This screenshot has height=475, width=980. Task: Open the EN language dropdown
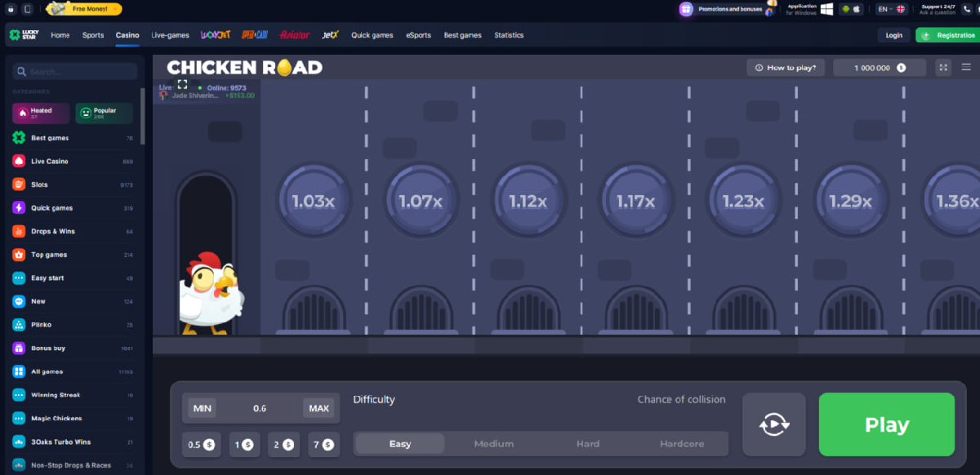(891, 9)
